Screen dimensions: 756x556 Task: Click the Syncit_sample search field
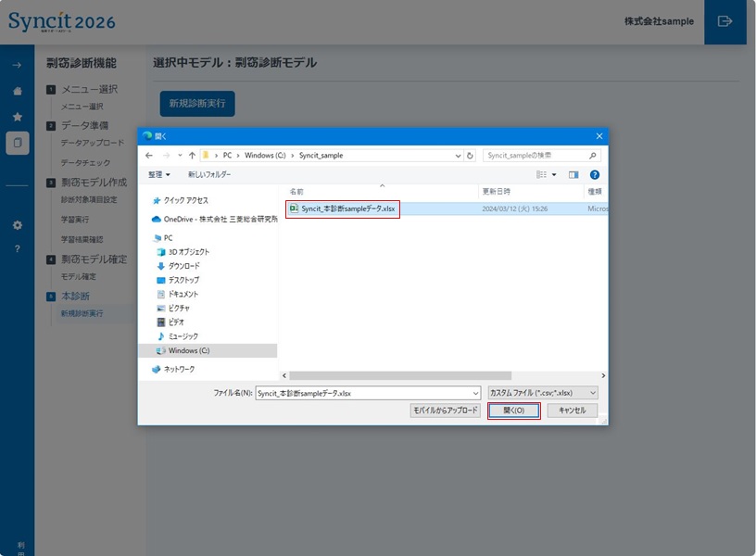535,156
